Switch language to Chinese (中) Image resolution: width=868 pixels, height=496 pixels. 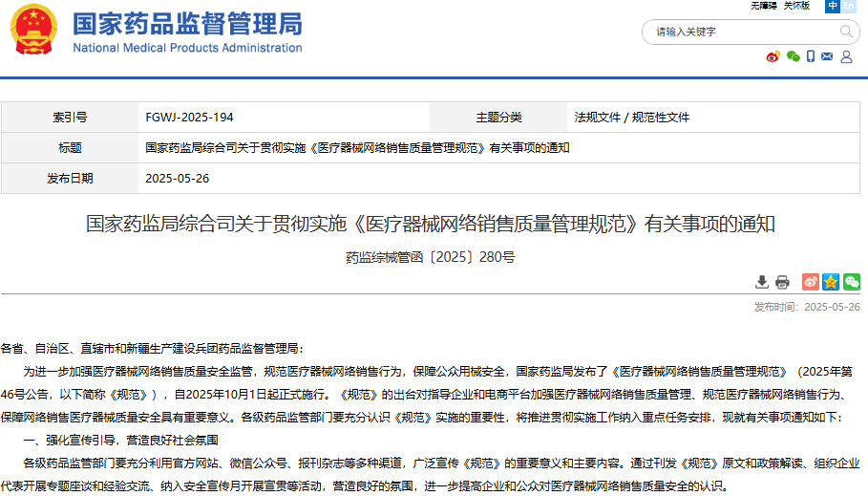833,6
